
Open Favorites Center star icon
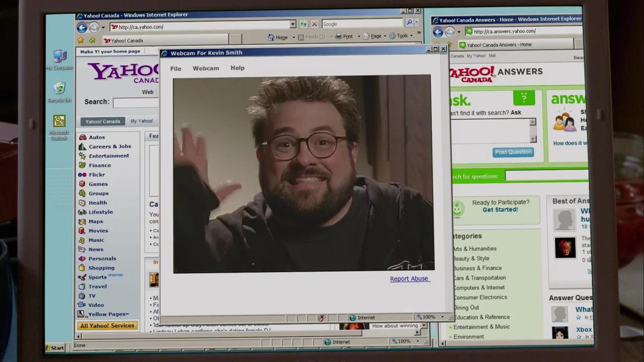81,40
